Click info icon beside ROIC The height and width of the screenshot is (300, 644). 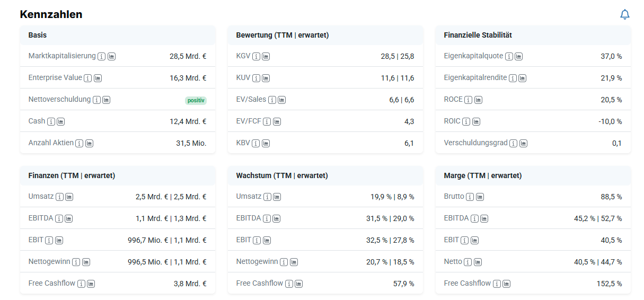466,121
